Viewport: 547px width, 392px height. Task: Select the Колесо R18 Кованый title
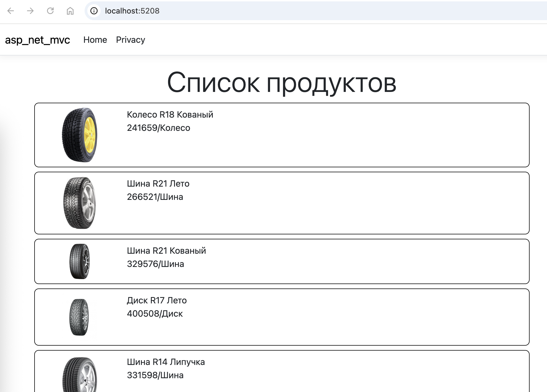point(170,115)
